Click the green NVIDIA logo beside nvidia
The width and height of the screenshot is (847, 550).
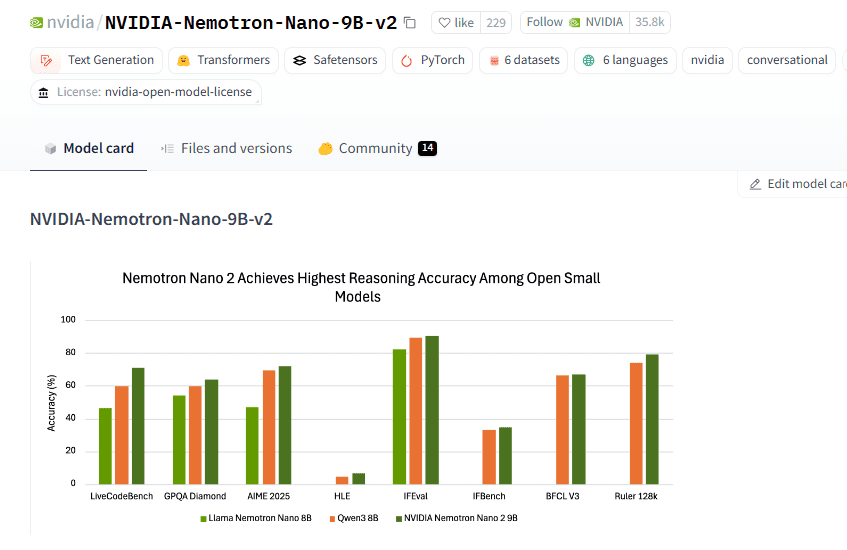[36, 23]
